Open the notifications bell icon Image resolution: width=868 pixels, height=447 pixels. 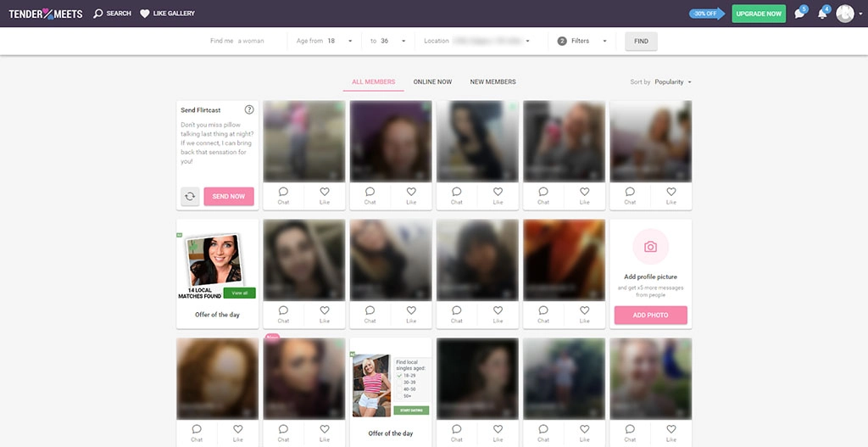click(x=822, y=14)
